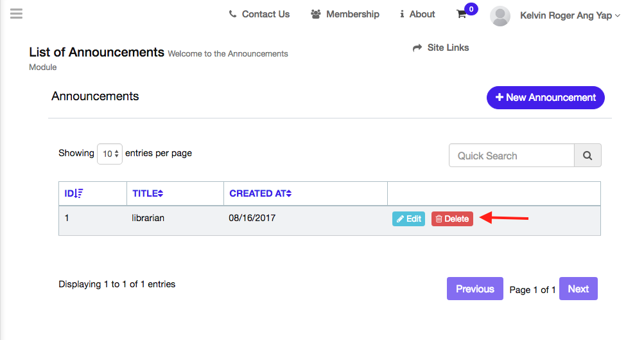
Task: Click the cart badge showing 0
Action: [471, 9]
